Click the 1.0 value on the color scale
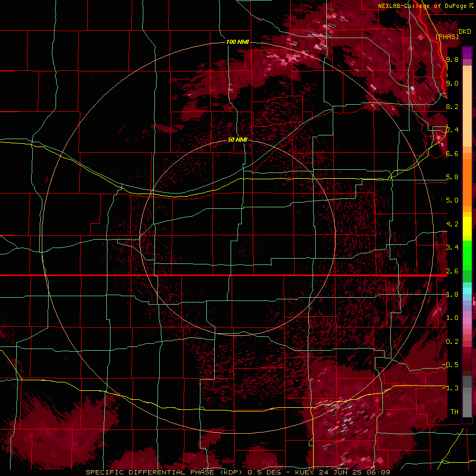Viewport: 476px width, 476px height. [452, 318]
